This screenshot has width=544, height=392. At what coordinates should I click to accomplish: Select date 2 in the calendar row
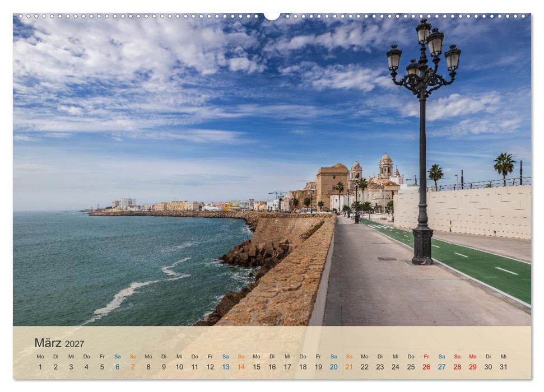click(55, 367)
